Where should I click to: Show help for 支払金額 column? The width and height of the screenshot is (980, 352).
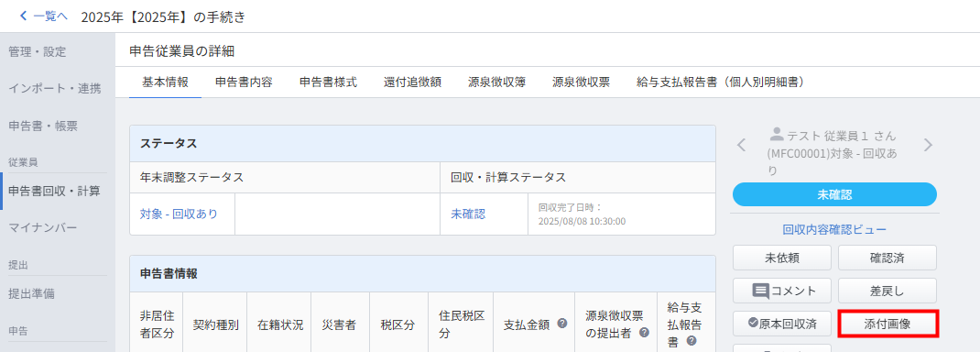[x=561, y=324]
